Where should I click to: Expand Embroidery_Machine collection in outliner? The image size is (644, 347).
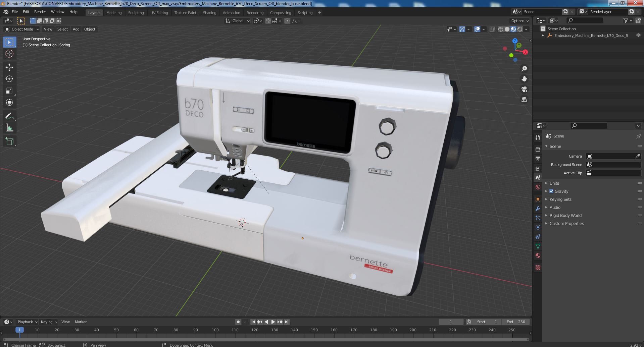[x=543, y=36]
